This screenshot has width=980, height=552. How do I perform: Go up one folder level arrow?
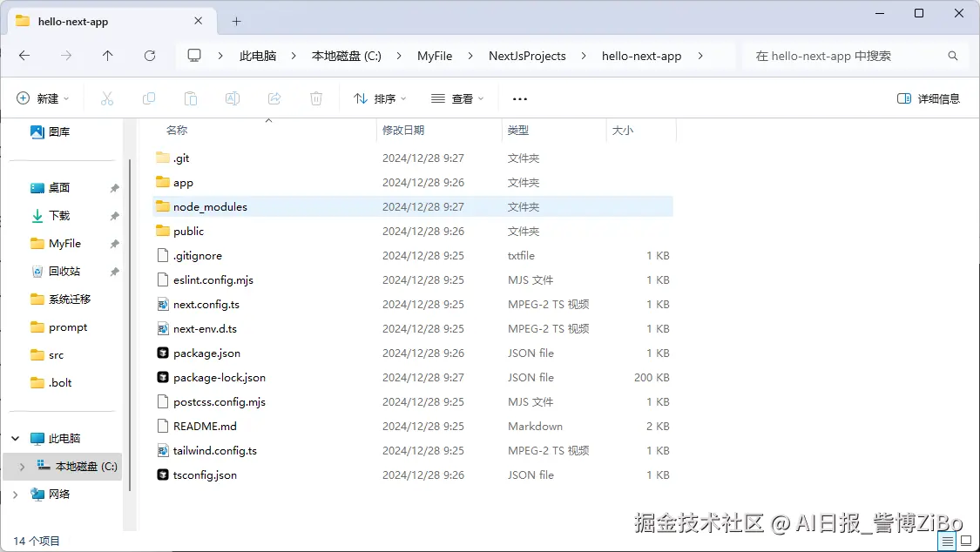(x=107, y=56)
